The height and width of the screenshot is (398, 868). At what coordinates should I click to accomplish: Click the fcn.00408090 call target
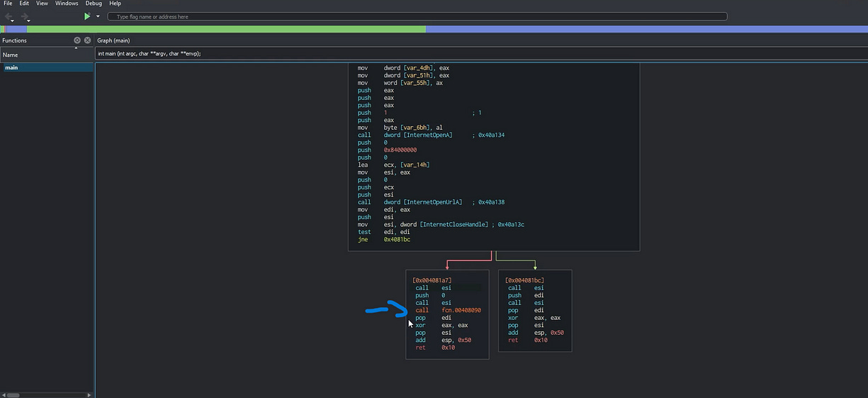click(461, 310)
